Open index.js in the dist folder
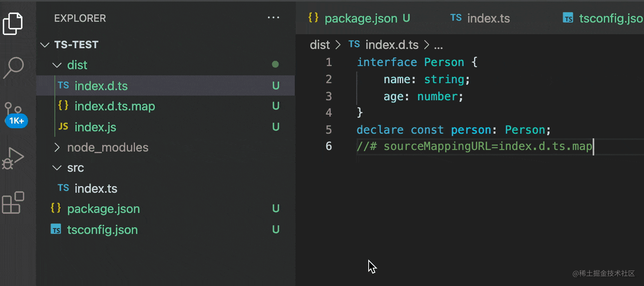The image size is (644, 286). point(95,127)
